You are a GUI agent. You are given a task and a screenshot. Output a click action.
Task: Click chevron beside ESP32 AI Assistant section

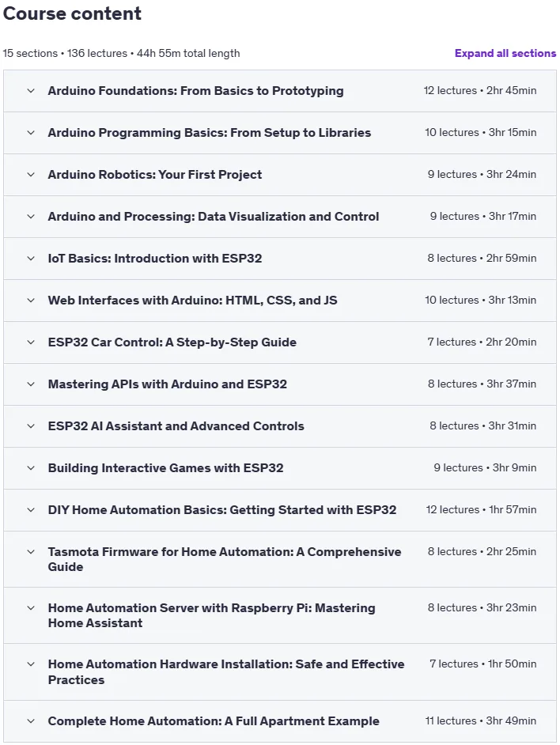[31, 426]
